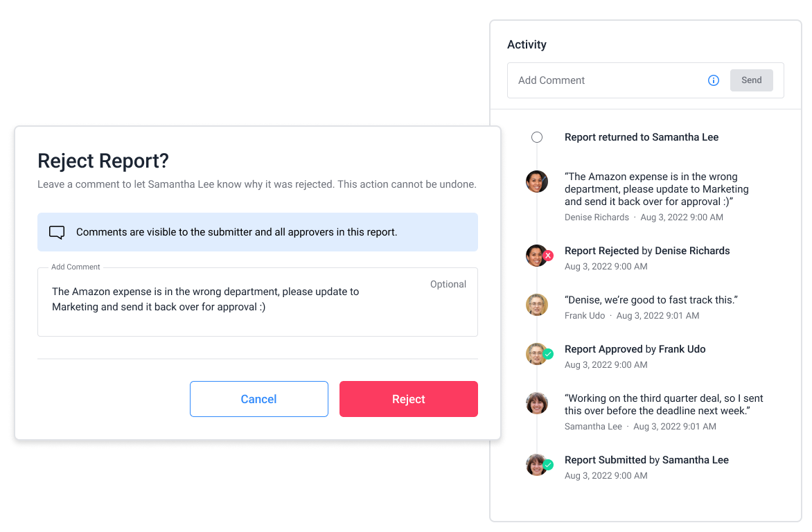Screen dimensions: 812x532
Task: Click Frank Udo's avatar beside the fast track comment
Action: [537, 305]
